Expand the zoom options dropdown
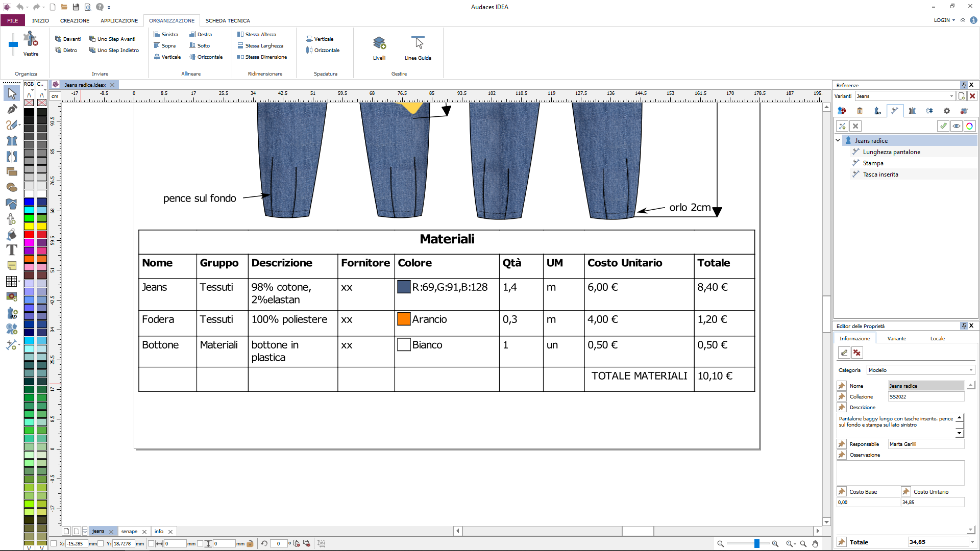The width and height of the screenshot is (980, 551). [x=795, y=544]
